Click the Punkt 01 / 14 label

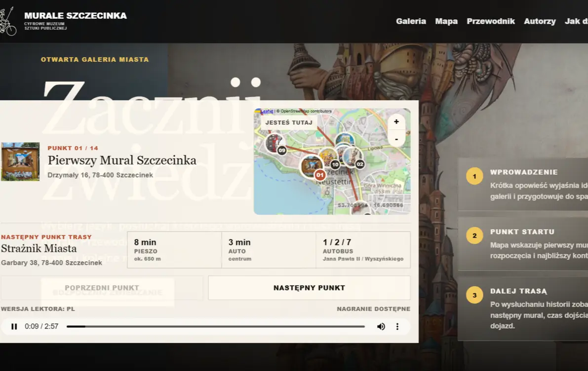pyautogui.click(x=73, y=148)
